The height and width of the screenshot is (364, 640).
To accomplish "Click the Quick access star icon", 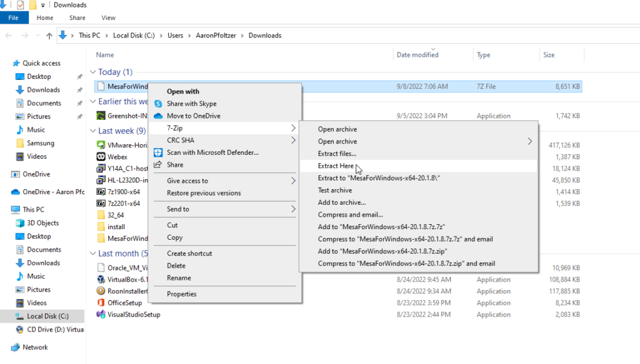I will click(16, 63).
